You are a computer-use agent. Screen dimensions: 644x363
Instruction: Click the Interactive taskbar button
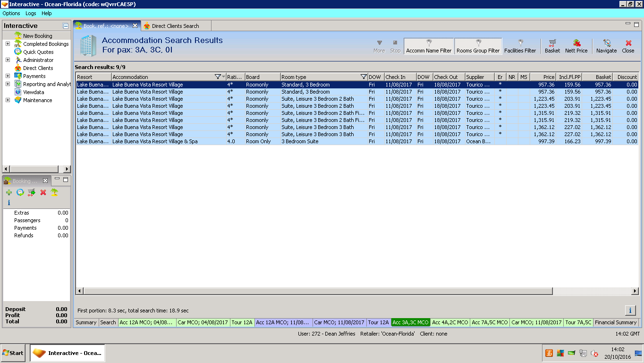68,353
